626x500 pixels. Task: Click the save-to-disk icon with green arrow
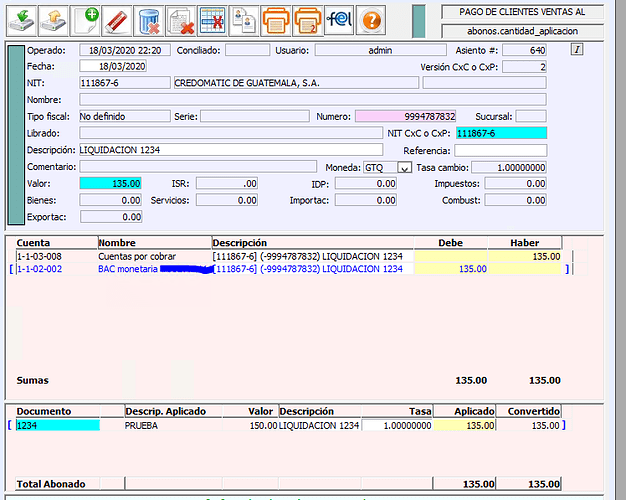[x=21, y=18]
